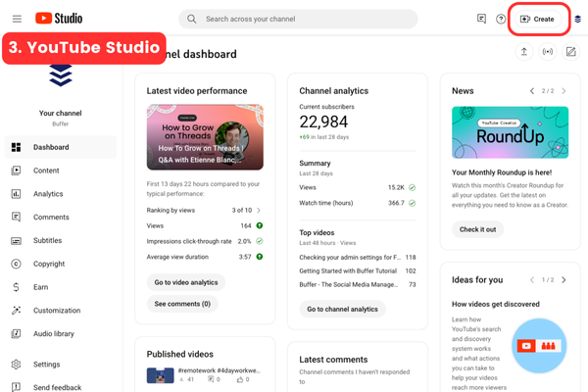Focus the Search across your channel field
The image size is (588, 392).
(298, 20)
